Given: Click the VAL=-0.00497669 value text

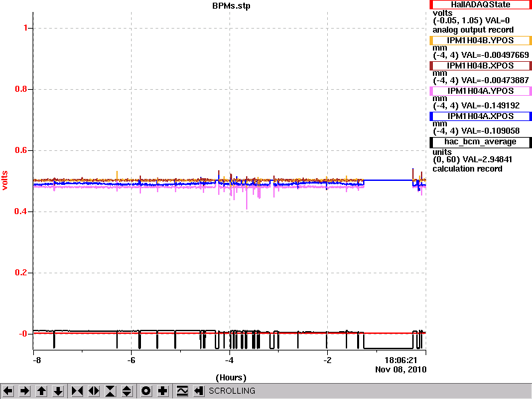Looking at the screenshot, I should click(x=495, y=55).
